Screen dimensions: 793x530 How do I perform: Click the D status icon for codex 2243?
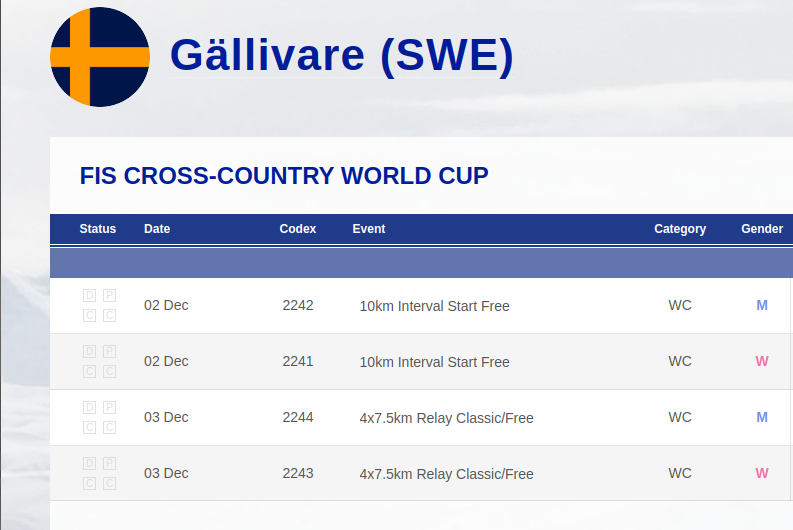90,464
